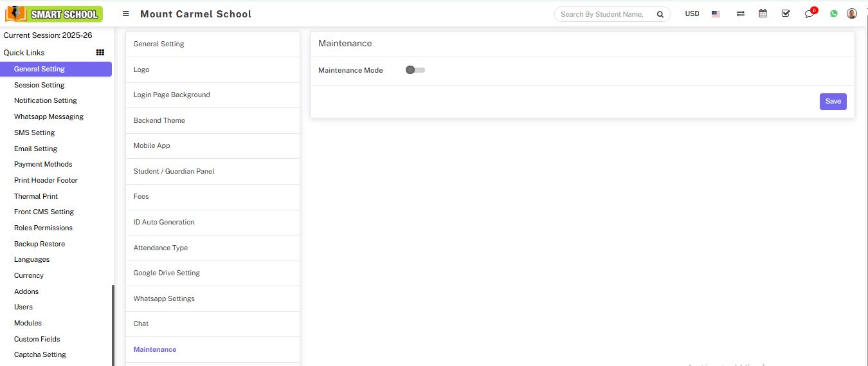Open the user profile avatar

coord(852,14)
